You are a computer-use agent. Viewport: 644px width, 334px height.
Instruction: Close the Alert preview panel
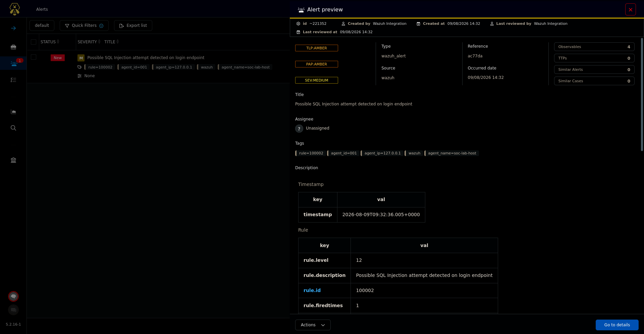pyautogui.click(x=631, y=9)
